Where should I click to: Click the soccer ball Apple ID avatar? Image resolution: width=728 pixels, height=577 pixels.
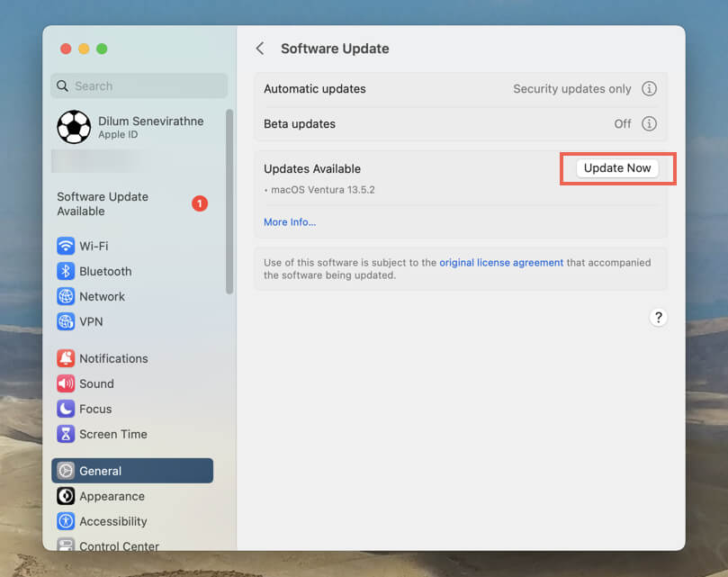tap(74, 127)
